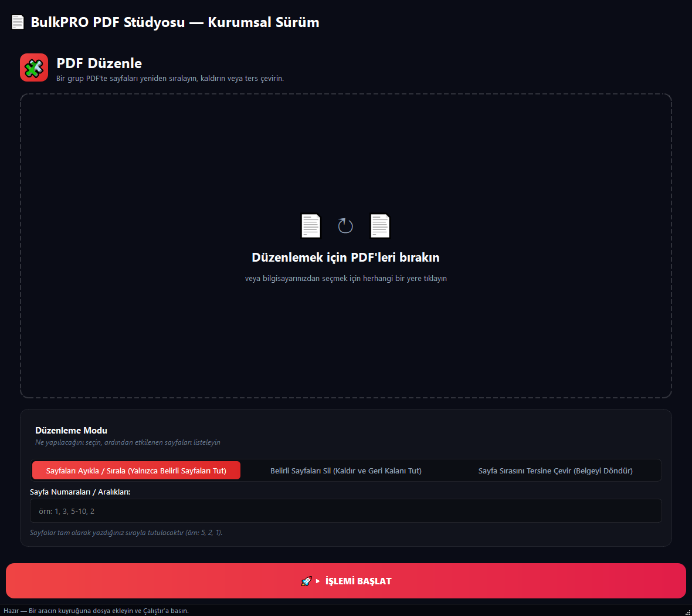
Task: Click the left page icon in drop zone
Action: (311, 226)
